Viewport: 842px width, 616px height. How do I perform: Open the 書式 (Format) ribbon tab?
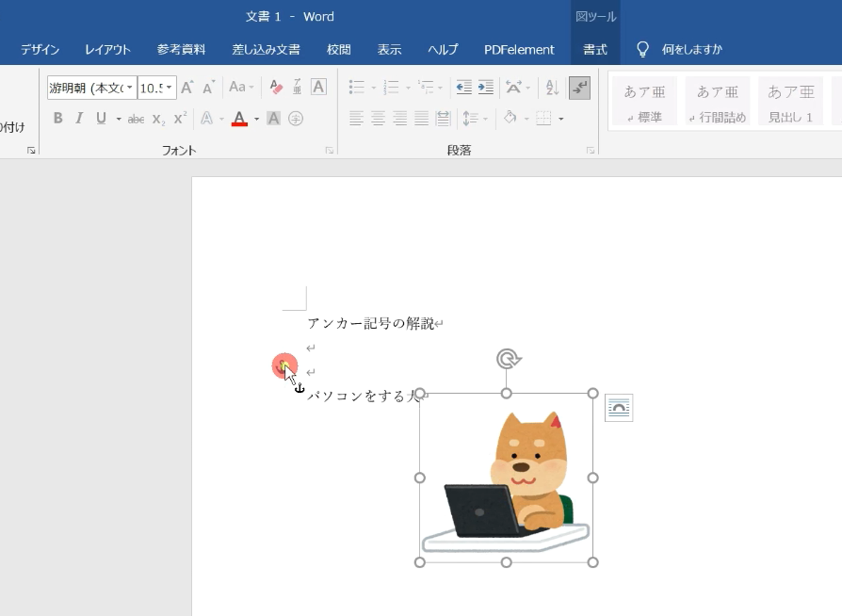coord(595,49)
